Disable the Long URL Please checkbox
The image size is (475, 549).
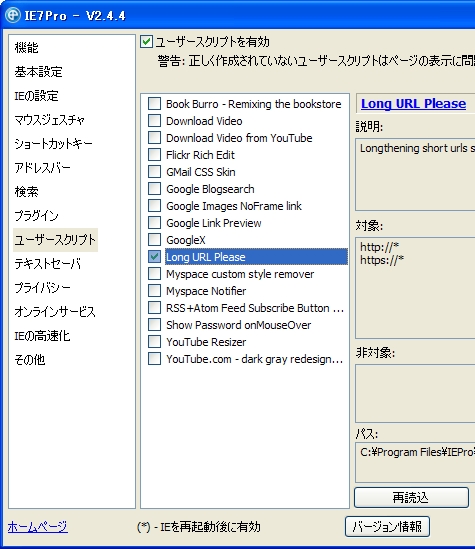tap(154, 257)
